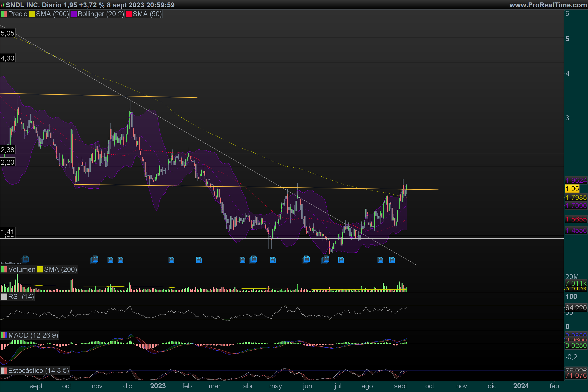Open the rightmost news document icon
The width and height of the screenshot is (588, 392).
point(392,260)
